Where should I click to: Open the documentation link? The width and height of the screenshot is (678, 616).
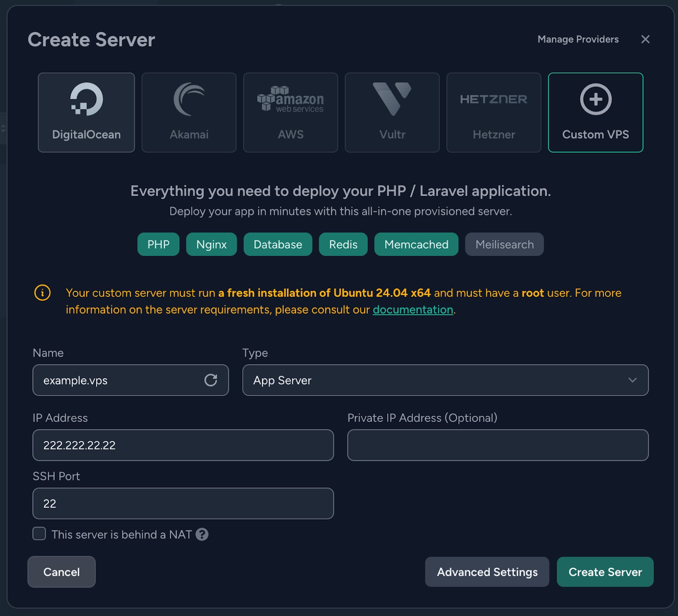tap(413, 310)
